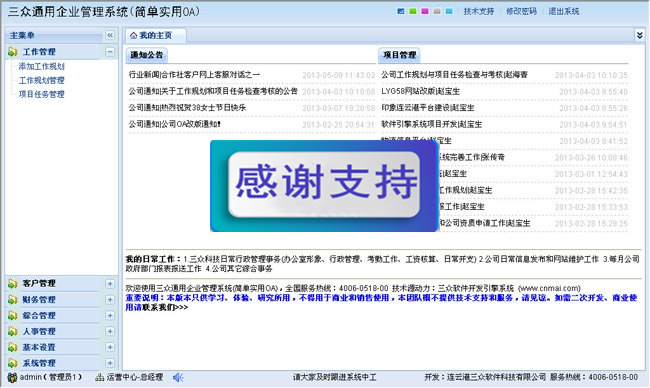Viewport: 650px width, 388px height.
Task: Click 退出系统 to log out
Action: click(x=563, y=12)
